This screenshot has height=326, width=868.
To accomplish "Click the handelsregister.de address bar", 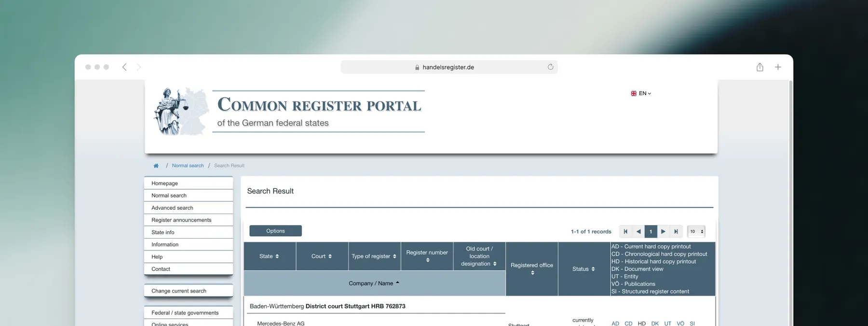I will click(449, 67).
